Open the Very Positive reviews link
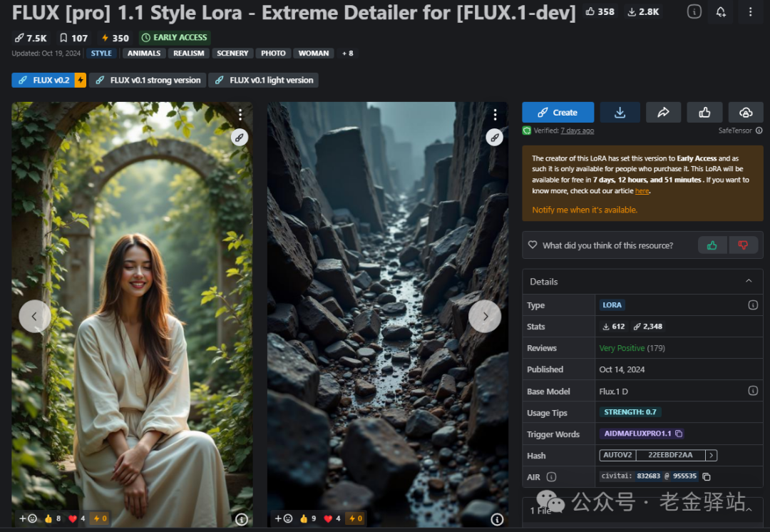The height and width of the screenshot is (532, 770). [632, 348]
